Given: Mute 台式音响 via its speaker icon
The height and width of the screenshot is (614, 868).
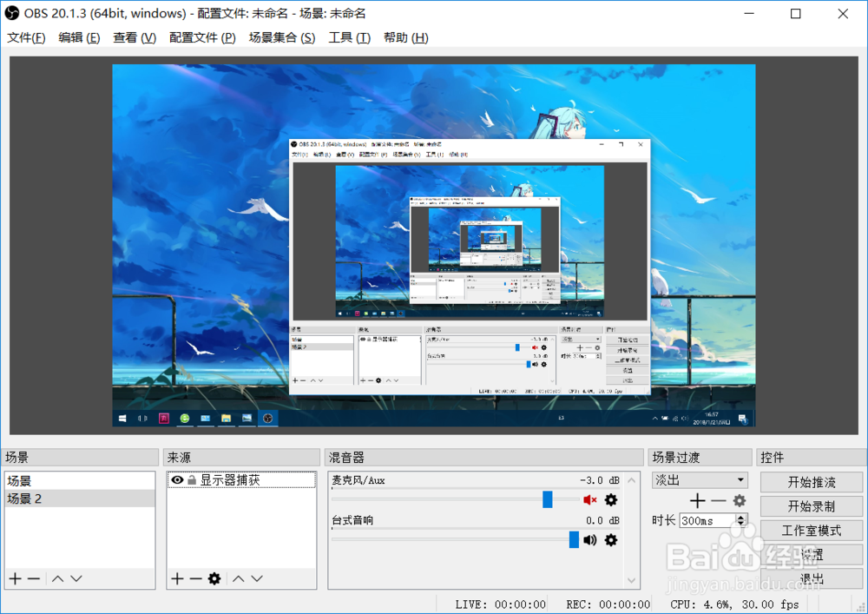Looking at the screenshot, I should [589, 539].
